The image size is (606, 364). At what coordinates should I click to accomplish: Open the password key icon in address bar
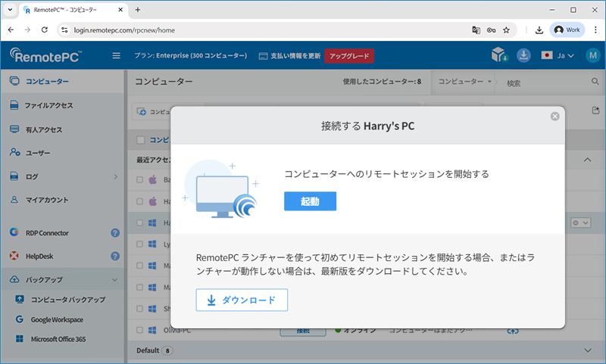click(x=491, y=30)
